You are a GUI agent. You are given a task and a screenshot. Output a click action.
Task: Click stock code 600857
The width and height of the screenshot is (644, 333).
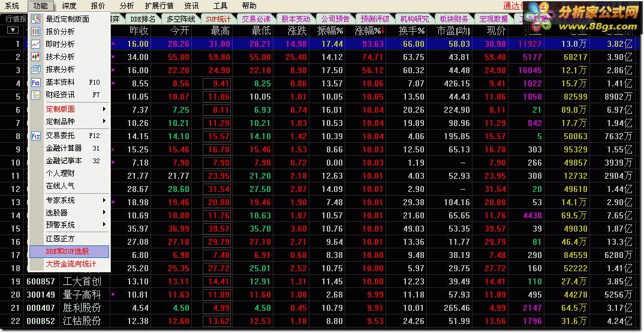(x=41, y=282)
